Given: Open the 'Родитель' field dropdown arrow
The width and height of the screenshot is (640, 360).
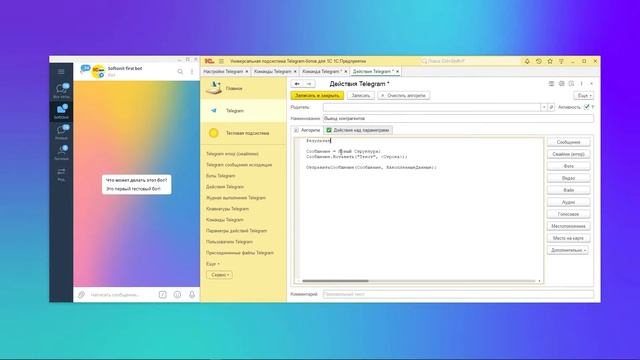Looking at the screenshot, I should pyautogui.click(x=544, y=107).
